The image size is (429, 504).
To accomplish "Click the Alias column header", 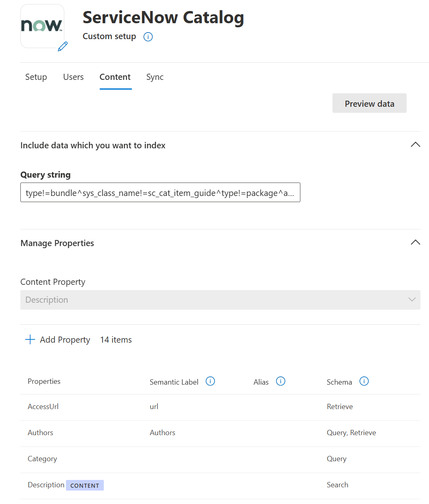I will (x=261, y=382).
